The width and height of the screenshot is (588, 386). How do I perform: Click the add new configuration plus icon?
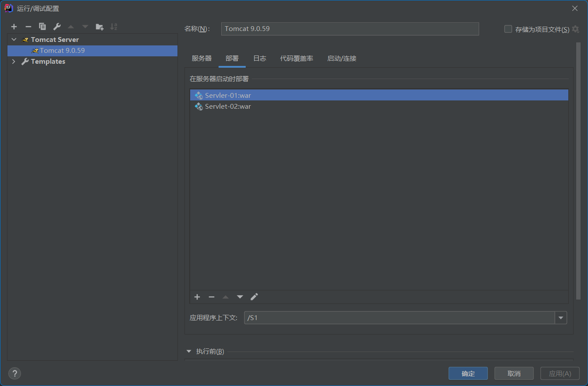[x=14, y=27]
